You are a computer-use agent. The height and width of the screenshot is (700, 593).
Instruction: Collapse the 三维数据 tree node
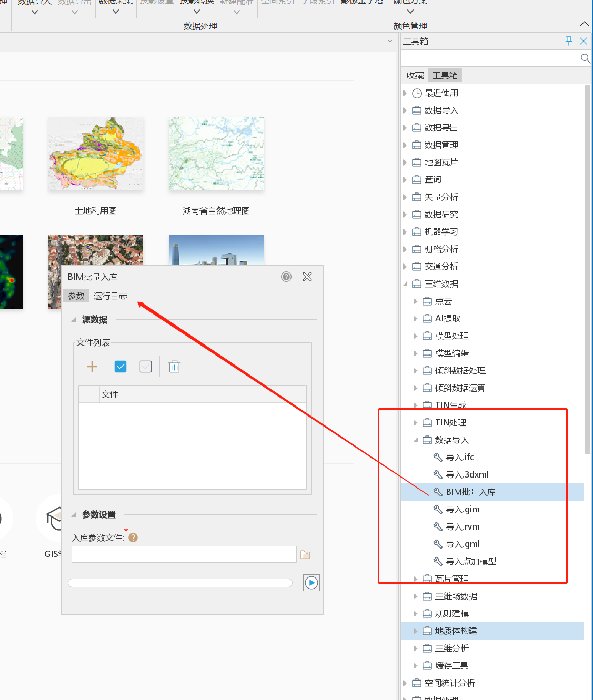pyautogui.click(x=405, y=284)
